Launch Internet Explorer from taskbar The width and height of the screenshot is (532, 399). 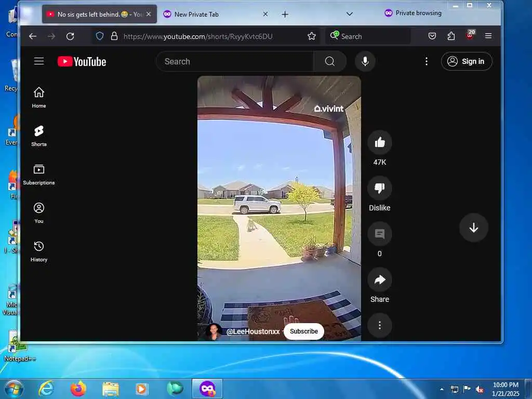tap(46, 389)
